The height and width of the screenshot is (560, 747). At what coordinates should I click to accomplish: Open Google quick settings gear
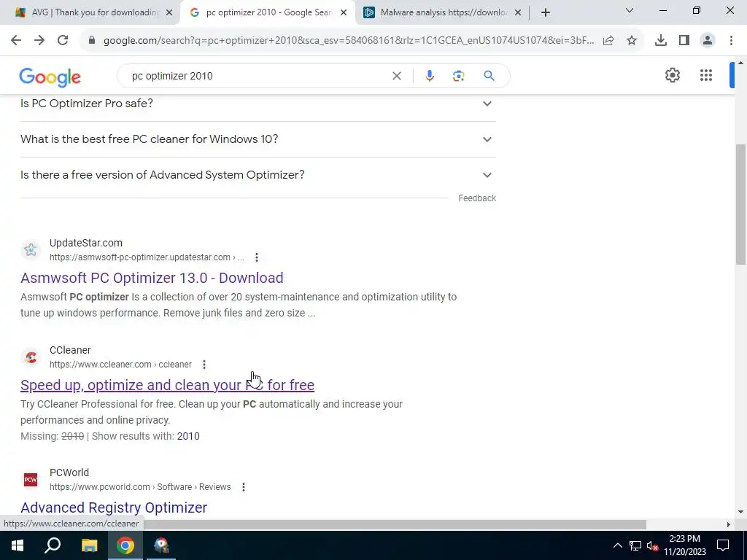pyautogui.click(x=672, y=75)
